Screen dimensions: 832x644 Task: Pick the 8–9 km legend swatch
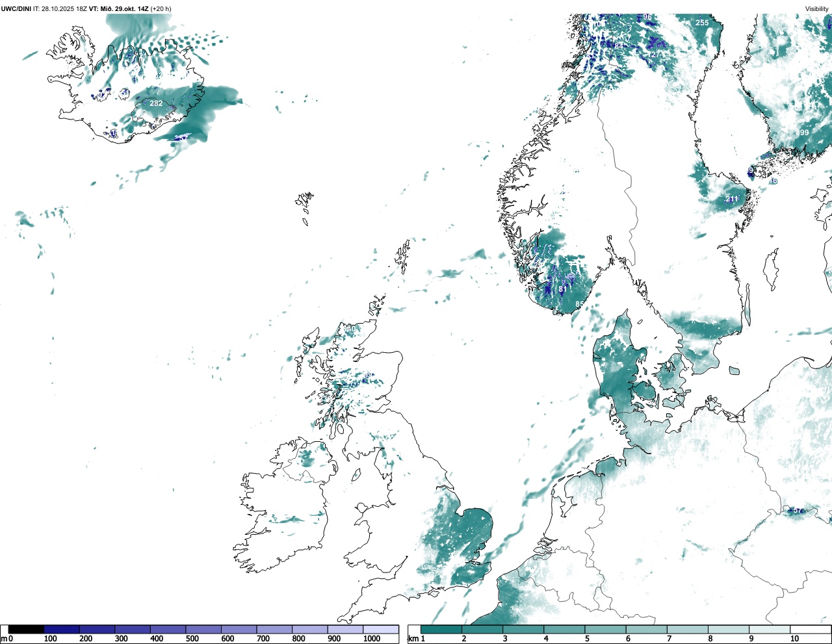[728, 629]
